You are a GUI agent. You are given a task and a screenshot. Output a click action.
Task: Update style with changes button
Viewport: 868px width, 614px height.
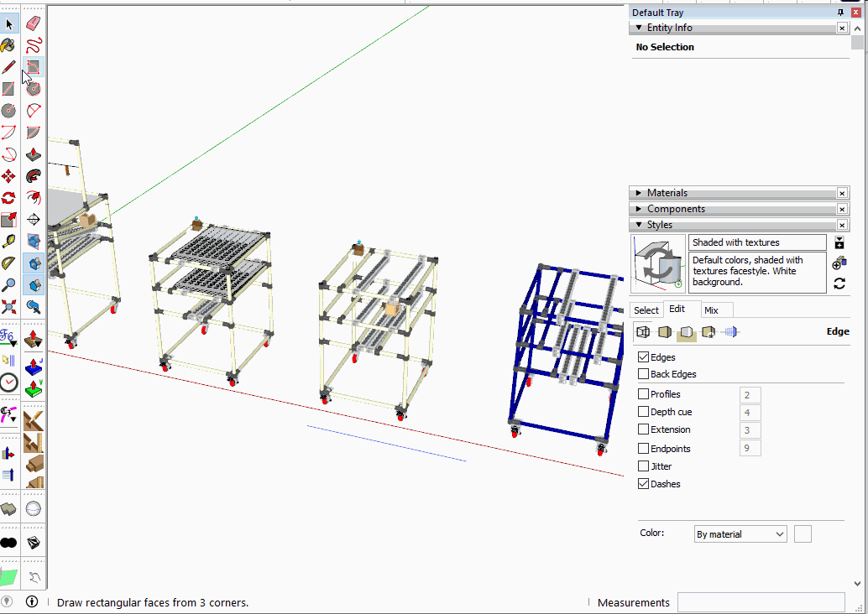[x=839, y=284]
